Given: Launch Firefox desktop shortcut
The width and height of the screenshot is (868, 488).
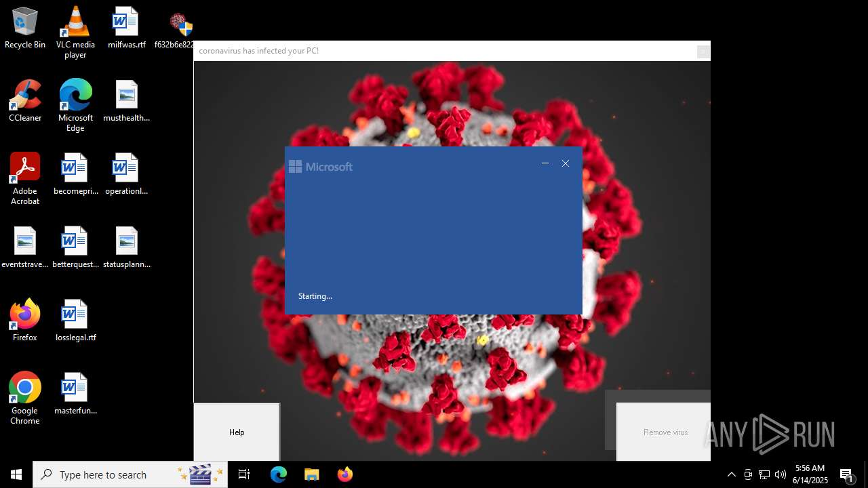Looking at the screenshot, I should (x=25, y=321).
